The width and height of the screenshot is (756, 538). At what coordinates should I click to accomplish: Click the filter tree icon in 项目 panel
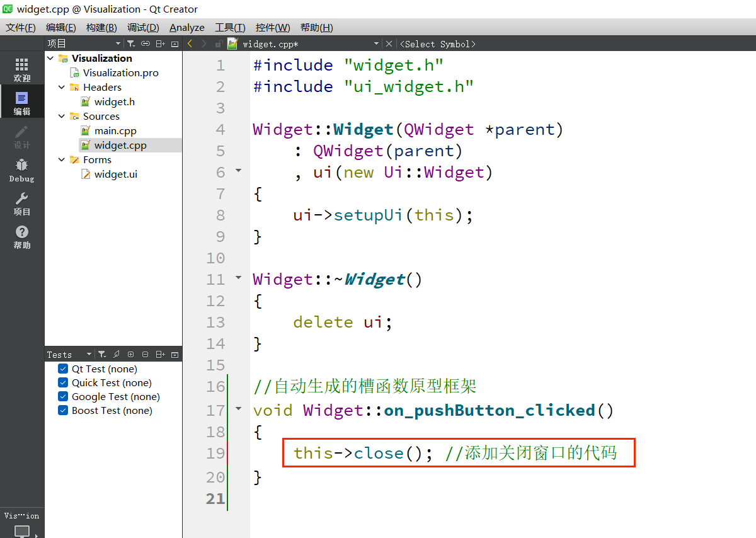pos(131,43)
